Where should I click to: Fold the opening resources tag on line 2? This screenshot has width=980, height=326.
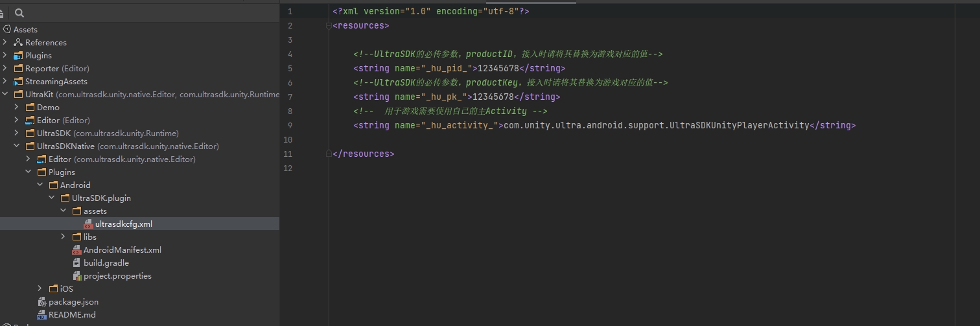pyautogui.click(x=329, y=26)
